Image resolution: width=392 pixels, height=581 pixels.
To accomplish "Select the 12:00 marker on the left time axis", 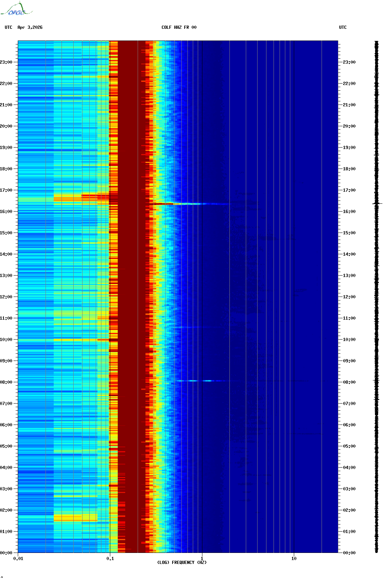I will coord(6,297).
